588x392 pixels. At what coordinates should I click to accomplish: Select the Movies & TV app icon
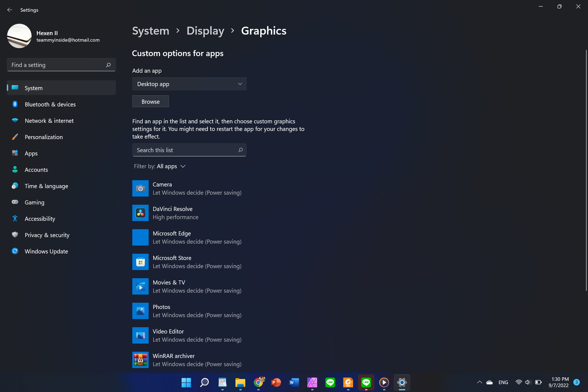140,286
